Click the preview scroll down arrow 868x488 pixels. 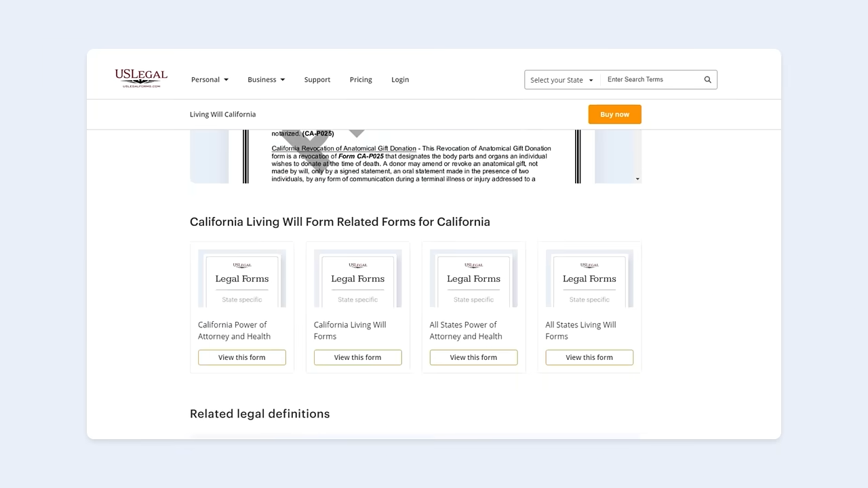(637, 179)
